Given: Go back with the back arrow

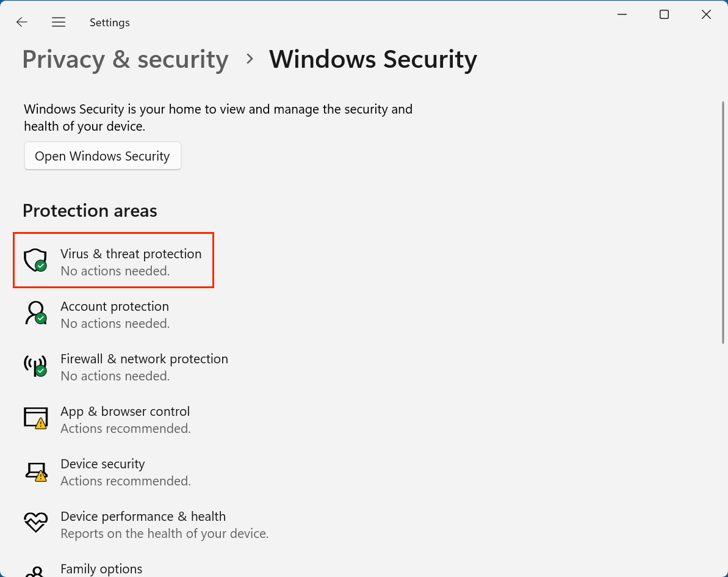Looking at the screenshot, I should coord(22,23).
